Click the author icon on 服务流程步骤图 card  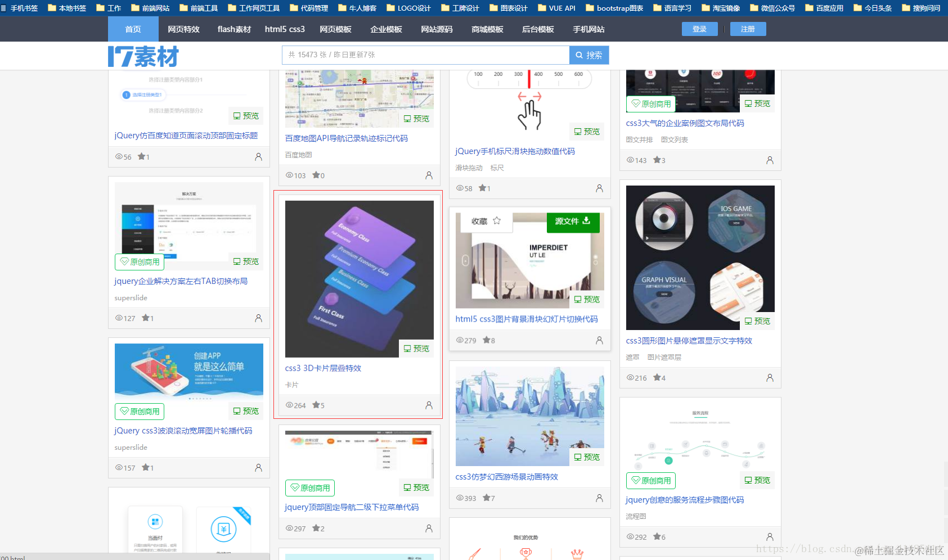770,537
